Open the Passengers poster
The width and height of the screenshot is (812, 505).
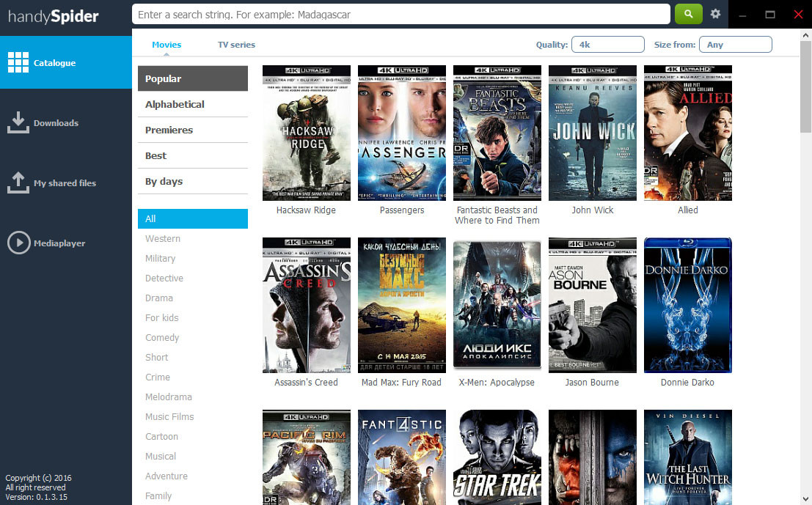[402, 133]
